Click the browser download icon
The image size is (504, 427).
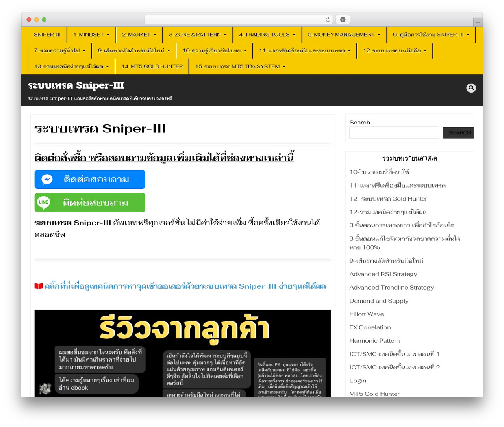343,19
